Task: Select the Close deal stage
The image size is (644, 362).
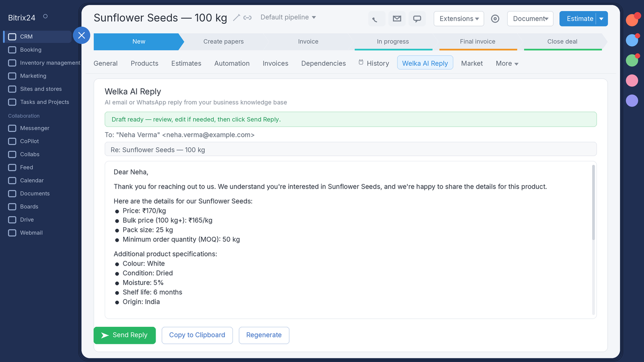Action: click(x=562, y=42)
